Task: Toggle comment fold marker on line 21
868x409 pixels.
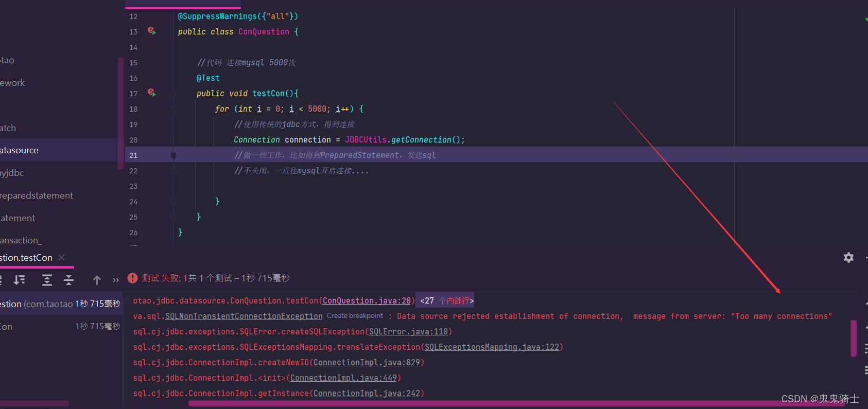Action: (x=173, y=155)
